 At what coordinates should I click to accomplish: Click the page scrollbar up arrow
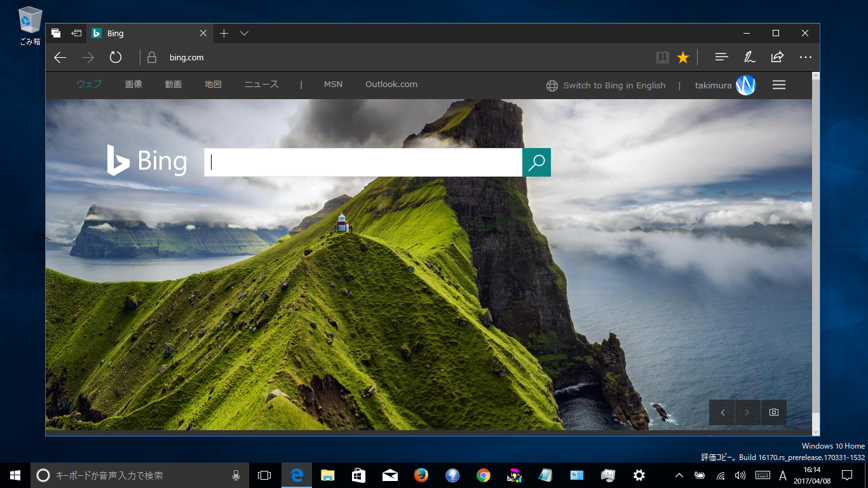(x=816, y=76)
